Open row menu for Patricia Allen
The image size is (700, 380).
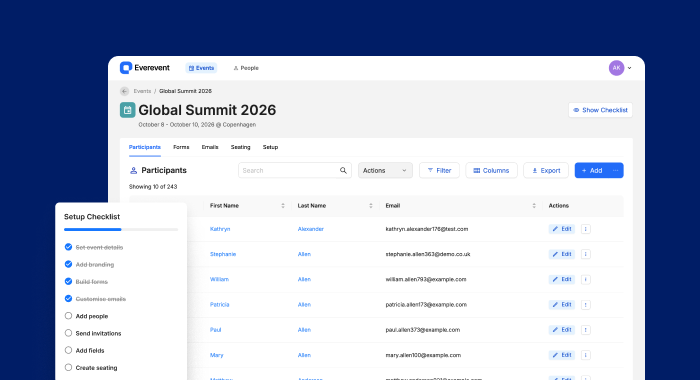pyautogui.click(x=586, y=305)
